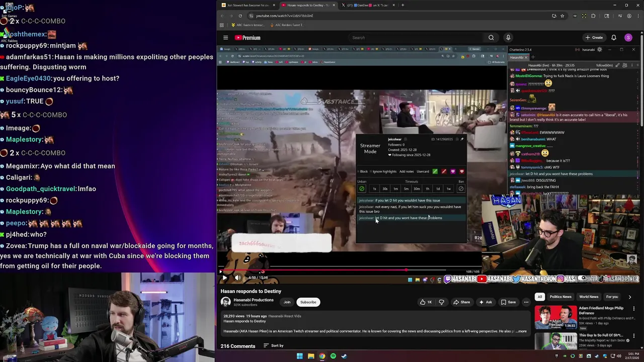This screenshot has width=644, height=362.
Task: Open the ARC Raiders Interac... bookmark
Action: point(248,25)
